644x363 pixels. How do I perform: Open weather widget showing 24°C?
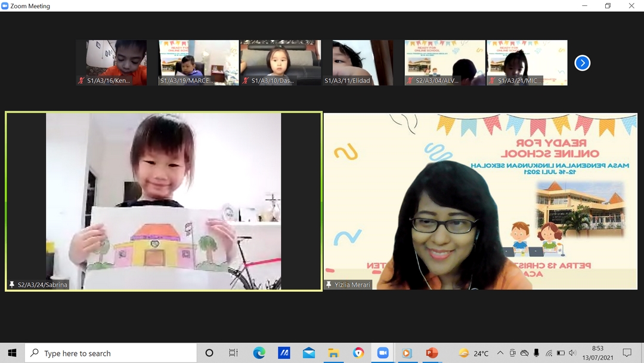473,353
